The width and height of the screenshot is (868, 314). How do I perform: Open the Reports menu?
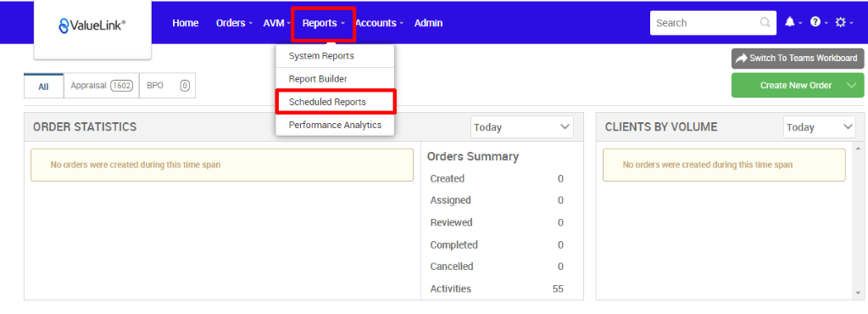(x=323, y=23)
